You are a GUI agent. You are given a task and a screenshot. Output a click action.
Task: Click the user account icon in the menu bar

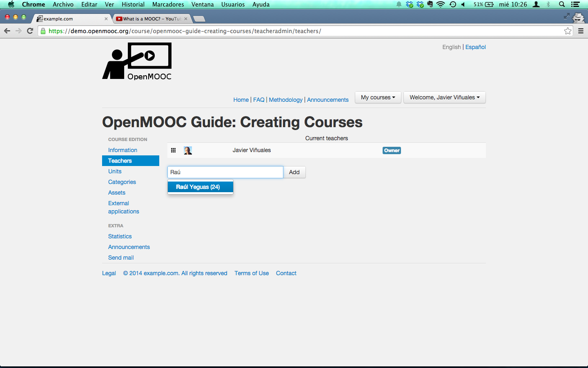tap(536, 4)
